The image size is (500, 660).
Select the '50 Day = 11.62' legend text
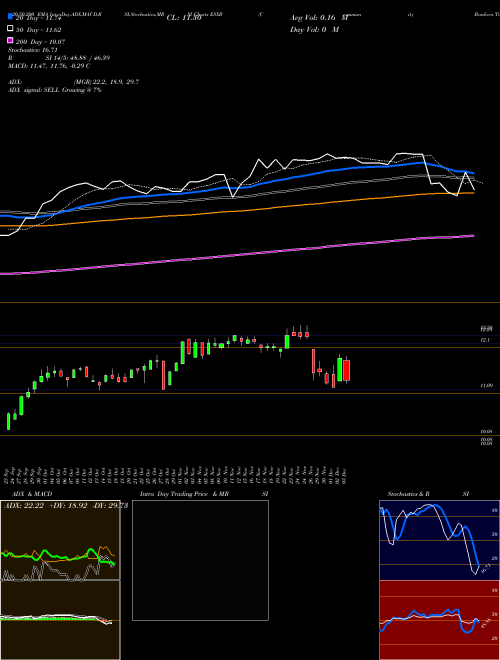39,30
